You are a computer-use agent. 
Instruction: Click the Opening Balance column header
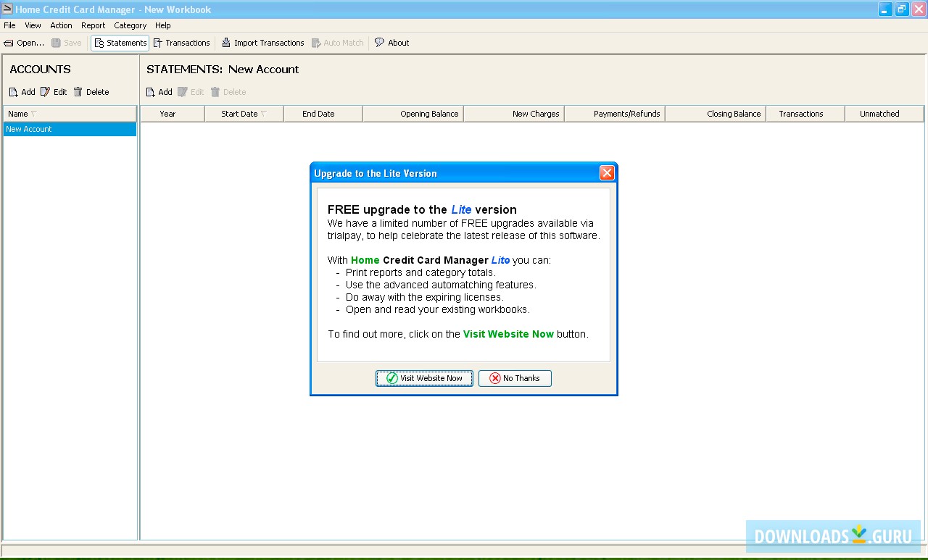413,114
